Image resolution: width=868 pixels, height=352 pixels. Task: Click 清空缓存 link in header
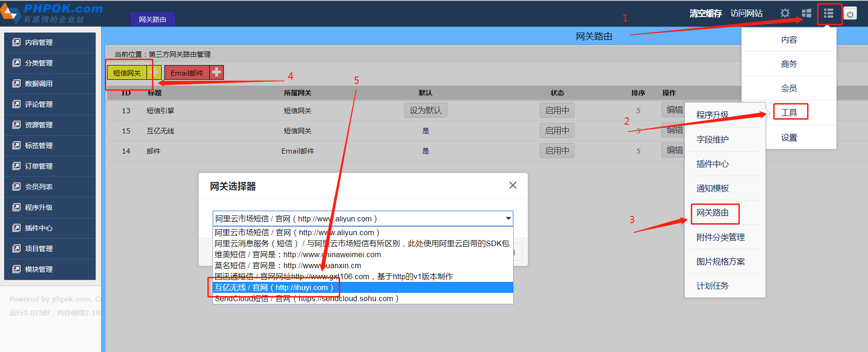[x=705, y=14]
